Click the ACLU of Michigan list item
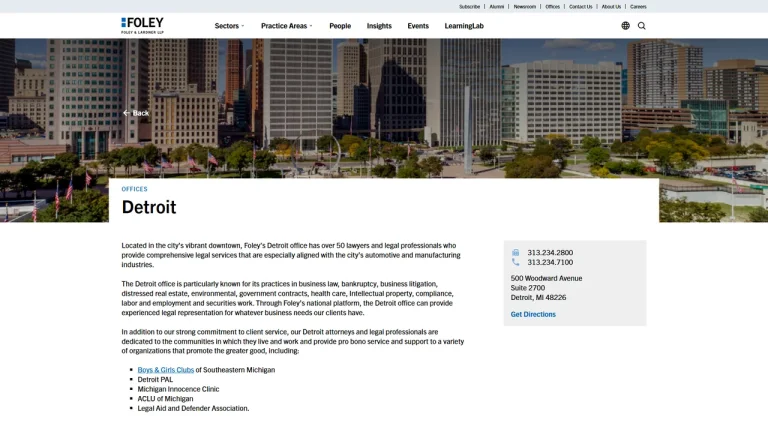This screenshot has width=768, height=432. (165, 399)
